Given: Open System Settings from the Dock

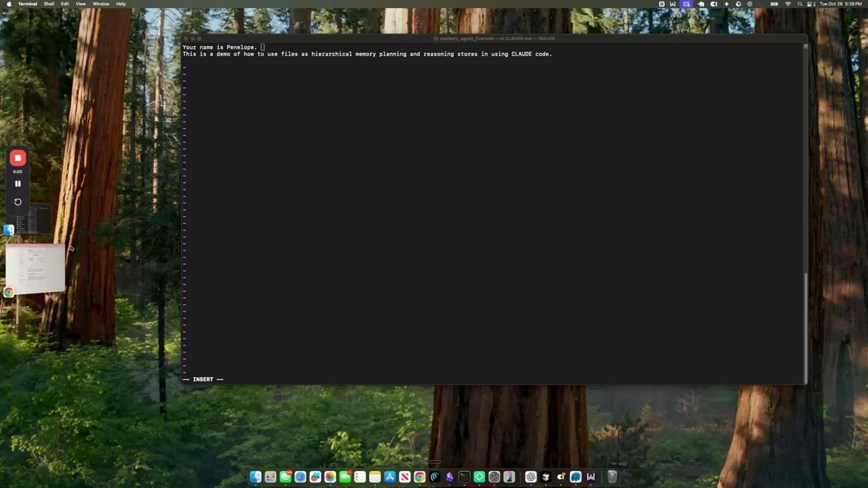Looking at the screenshot, I should [x=494, y=477].
